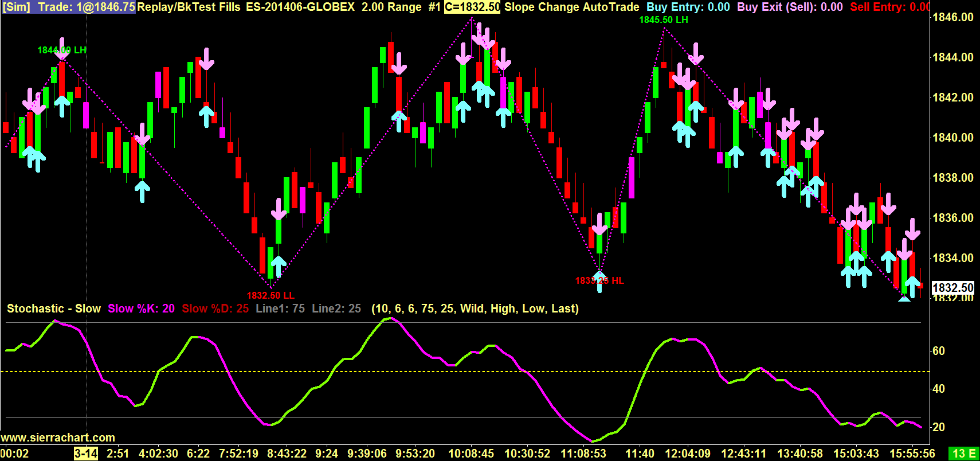
Task: Click the pink down arrow above 1844.00 LH
Action: point(62,48)
